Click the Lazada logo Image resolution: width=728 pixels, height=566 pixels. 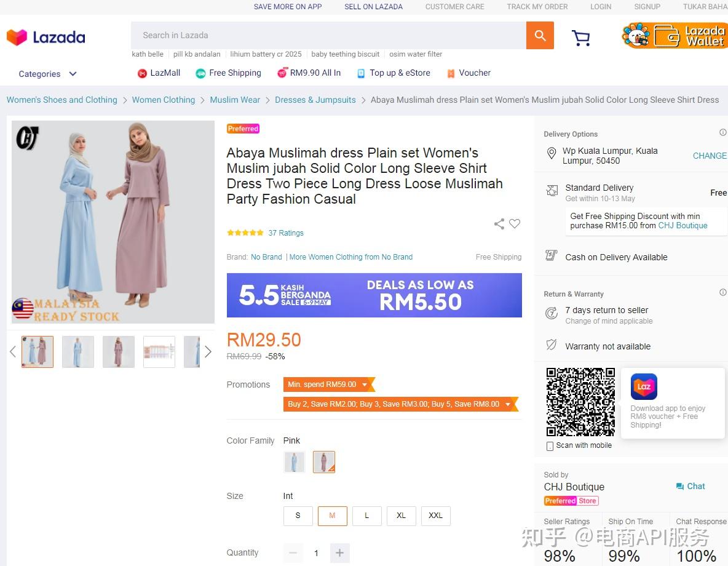46,37
